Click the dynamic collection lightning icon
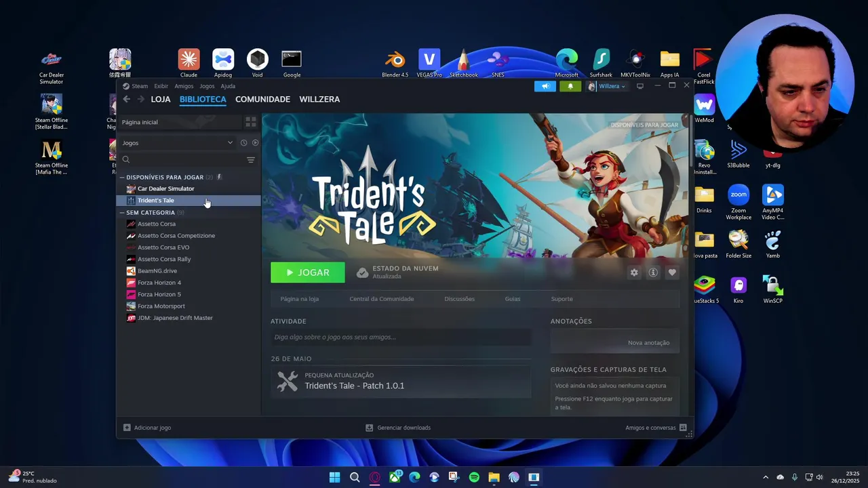 [x=219, y=177]
